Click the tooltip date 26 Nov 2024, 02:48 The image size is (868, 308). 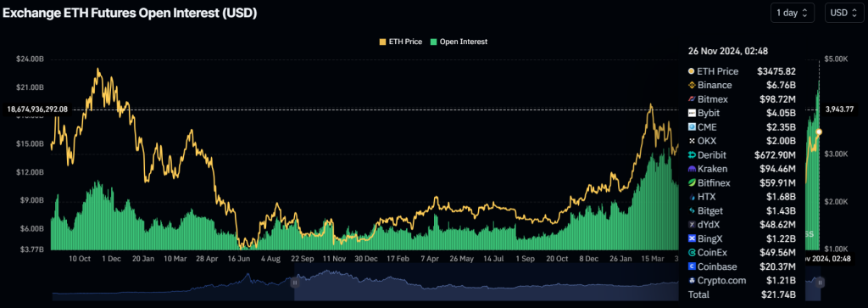(x=727, y=51)
